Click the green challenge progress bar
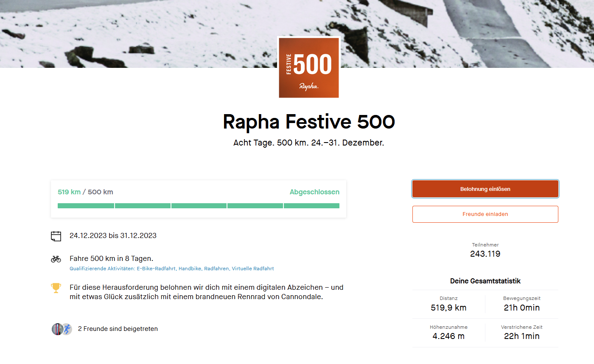The width and height of the screenshot is (594, 364). click(x=199, y=206)
